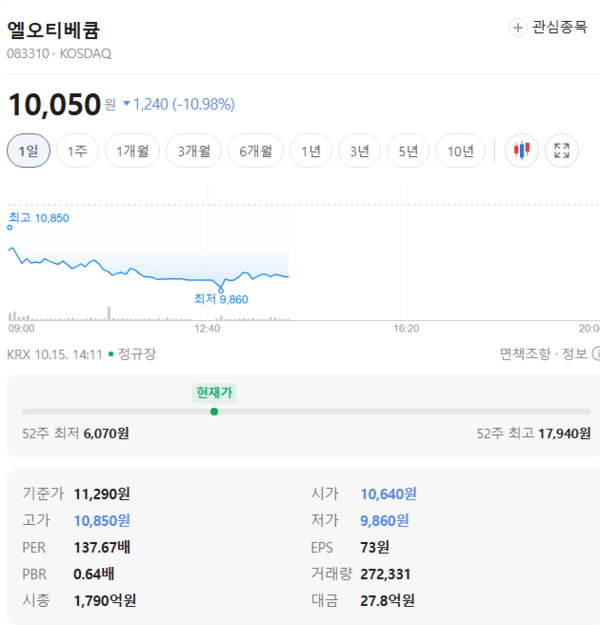This screenshot has width=600, height=625.
Task: Click the 12:40 time axis label
Action: (x=207, y=328)
